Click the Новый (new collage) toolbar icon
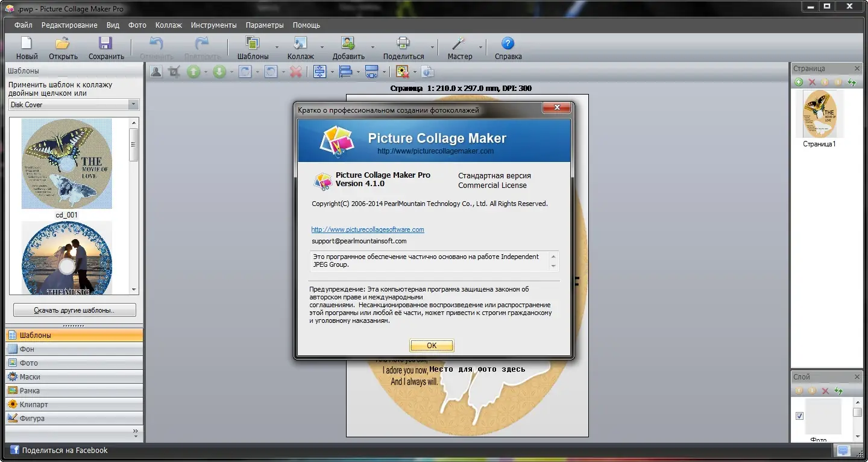Viewport: 868px width, 462px height. [27, 43]
